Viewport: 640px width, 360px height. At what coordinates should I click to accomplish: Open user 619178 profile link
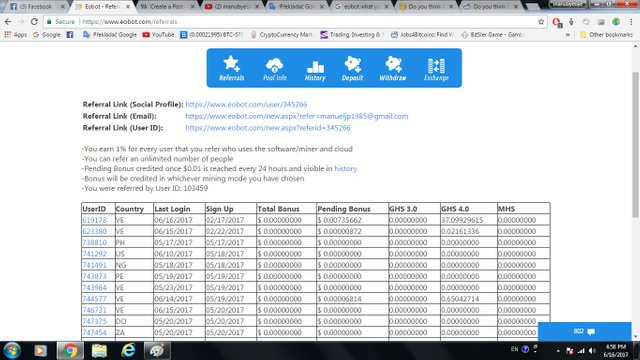point(94,220)
